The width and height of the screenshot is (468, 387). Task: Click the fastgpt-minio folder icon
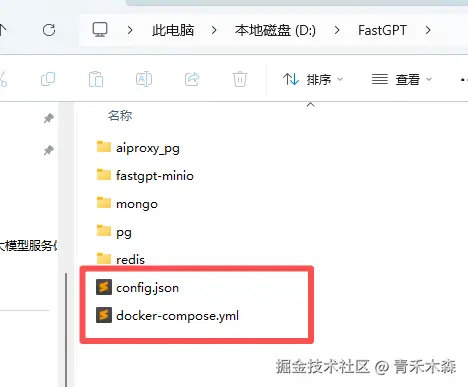tap(104, 174)
